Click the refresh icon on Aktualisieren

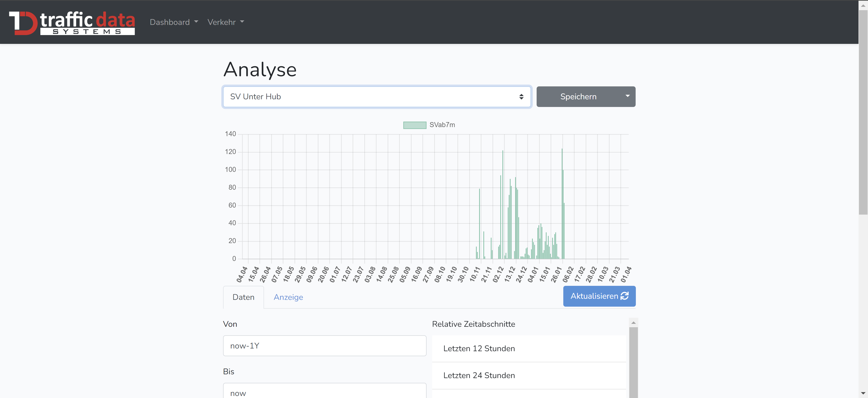pos(624,296)
